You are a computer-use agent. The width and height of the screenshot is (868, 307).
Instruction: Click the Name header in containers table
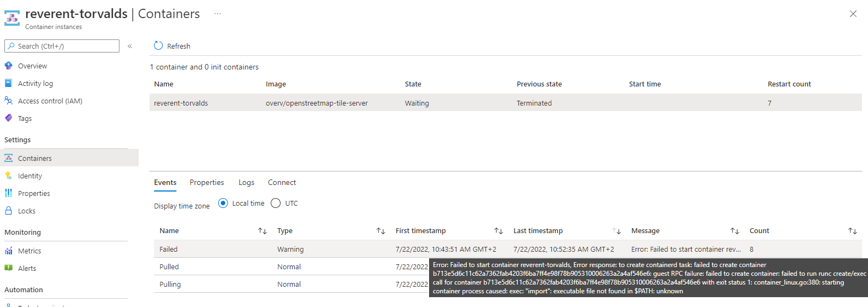point(164,84)
